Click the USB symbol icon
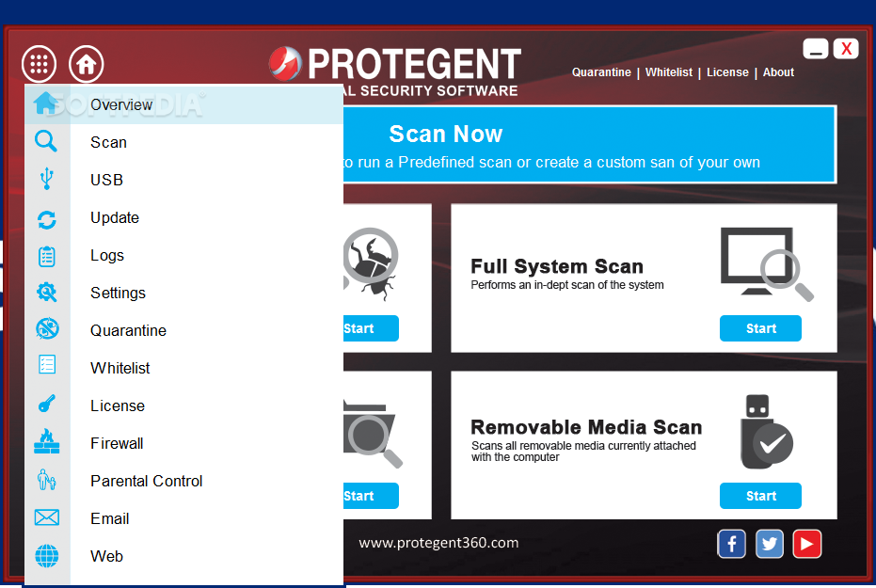This screenshot has width=876, height=588. point(47,179)
